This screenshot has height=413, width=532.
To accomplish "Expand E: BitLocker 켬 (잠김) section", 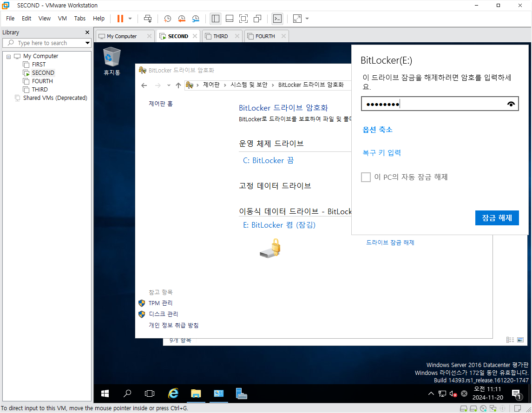I will tap(279, 225).
